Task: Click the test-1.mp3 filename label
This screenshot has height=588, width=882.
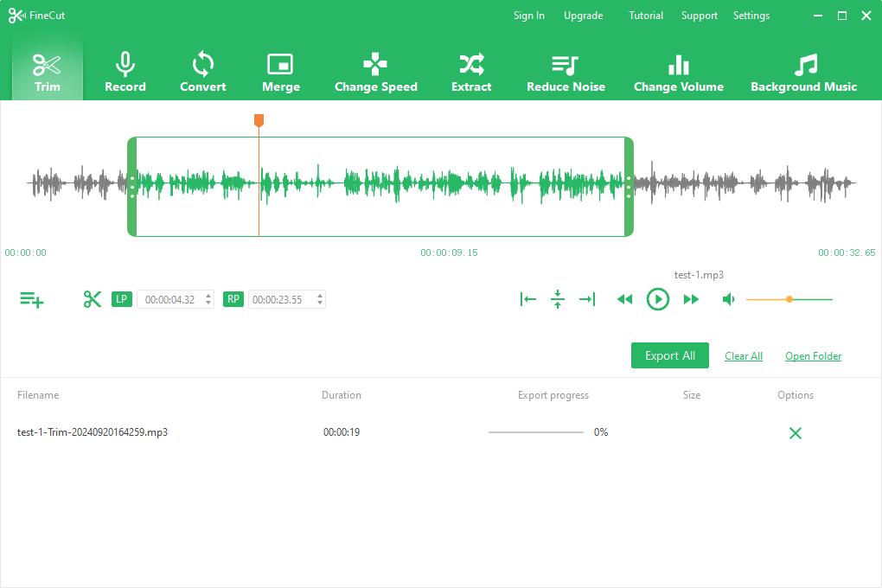Action: point(700,275)
